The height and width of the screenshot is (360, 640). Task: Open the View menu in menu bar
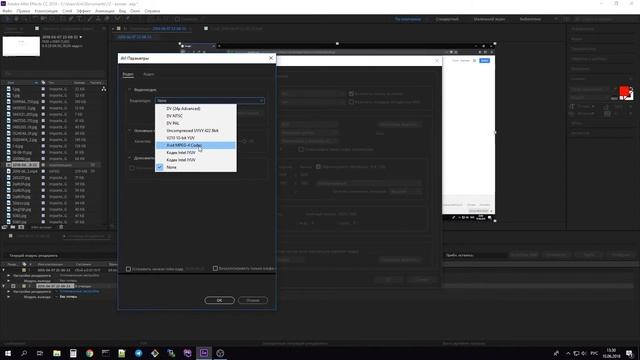coord(122,11)
